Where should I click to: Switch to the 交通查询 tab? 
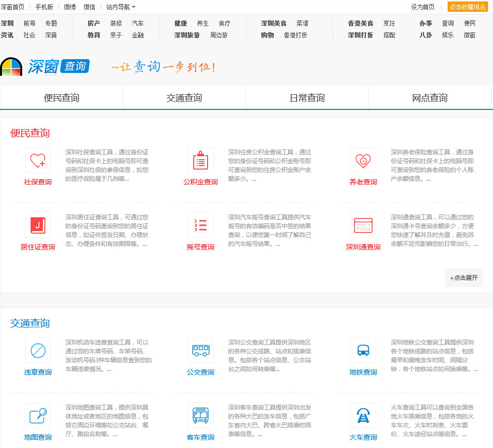[x=184, y=98]
